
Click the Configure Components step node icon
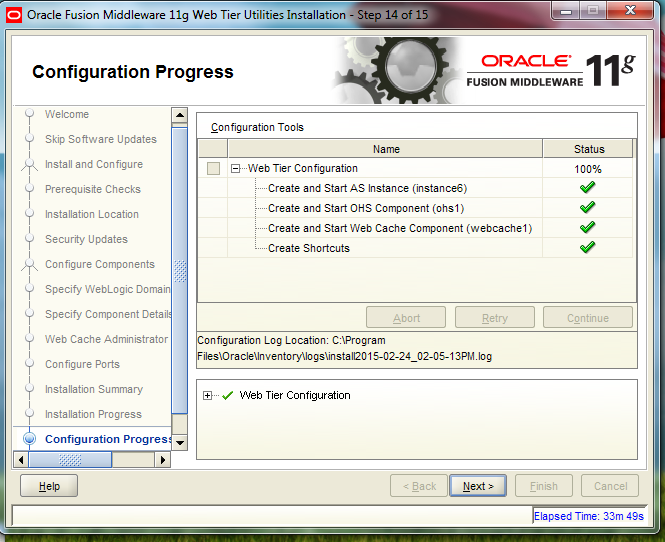(29, 265)
